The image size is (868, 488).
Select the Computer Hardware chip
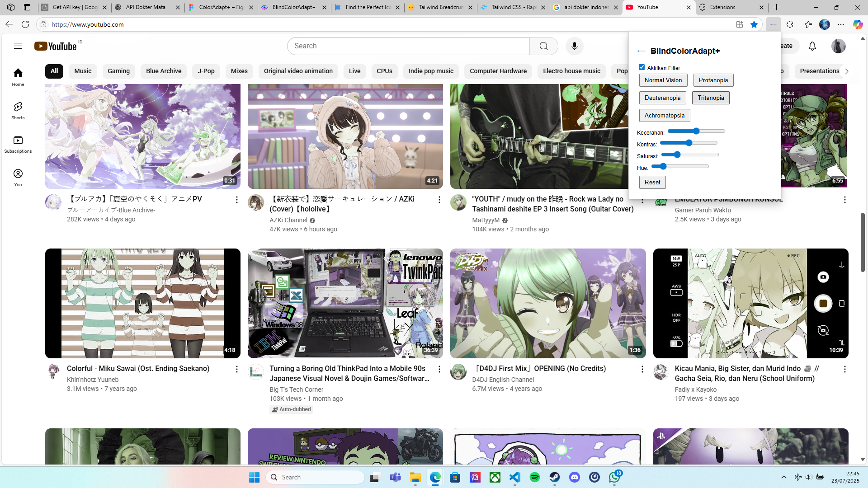(498, 71)
